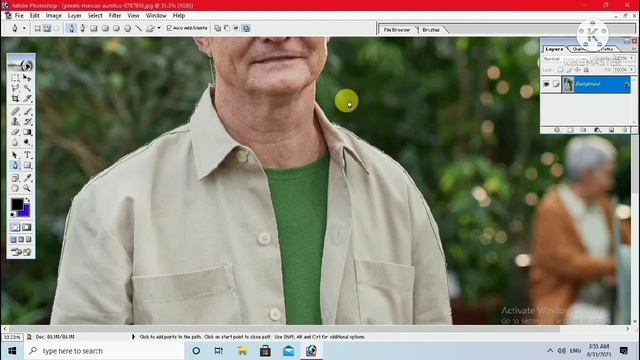Select the Hand tool
The image size is (640, 360).
coord(16,188)
